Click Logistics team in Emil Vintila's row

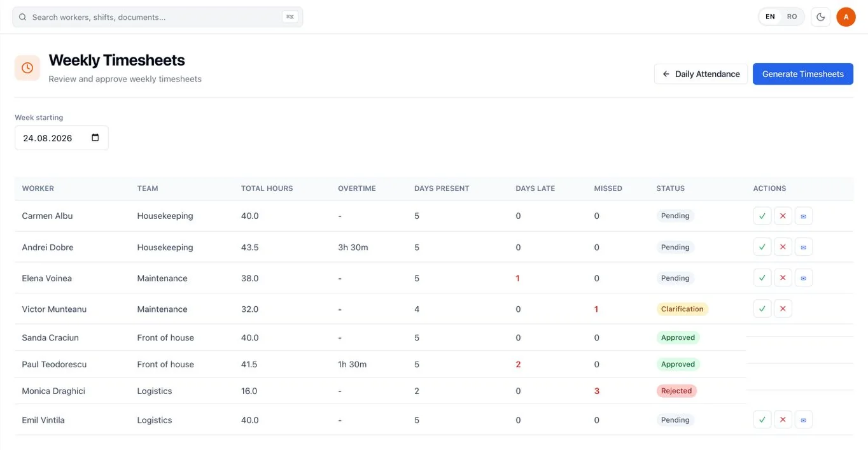click(155, 419)
